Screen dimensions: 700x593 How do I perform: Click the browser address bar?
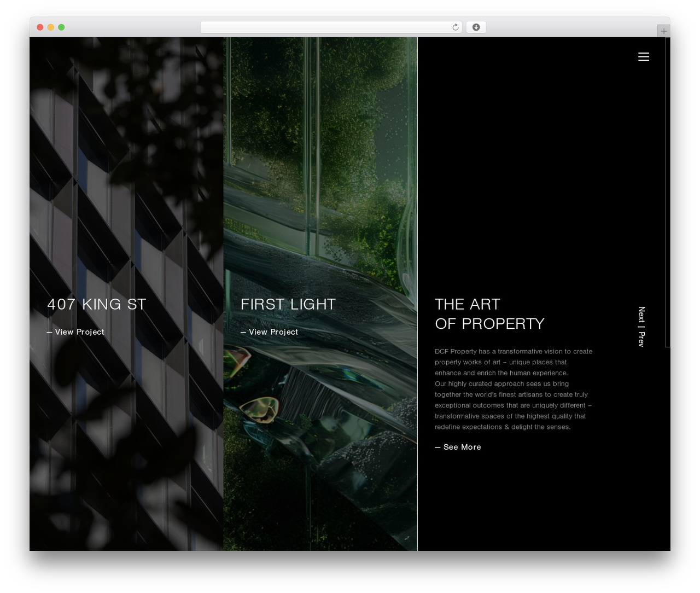coord(331,27)
